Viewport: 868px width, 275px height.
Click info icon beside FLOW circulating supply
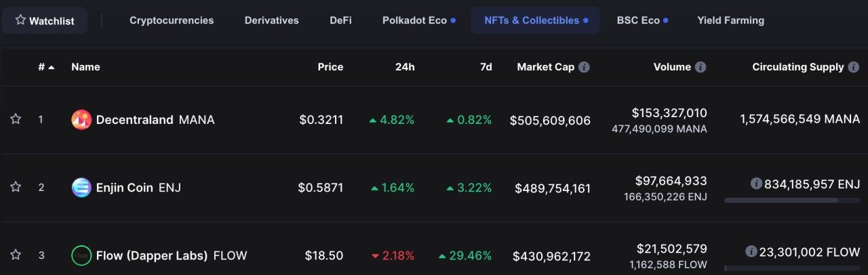751,251
